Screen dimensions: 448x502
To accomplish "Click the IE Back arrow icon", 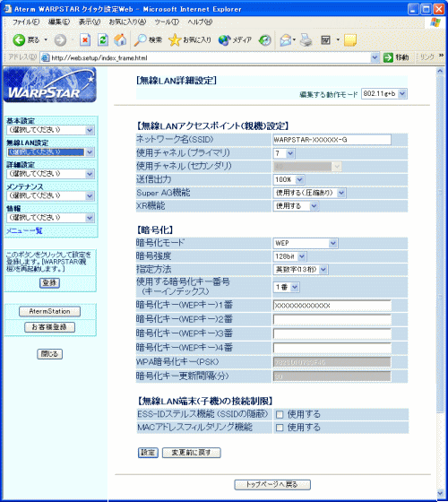I will click(x=19, y=40).
